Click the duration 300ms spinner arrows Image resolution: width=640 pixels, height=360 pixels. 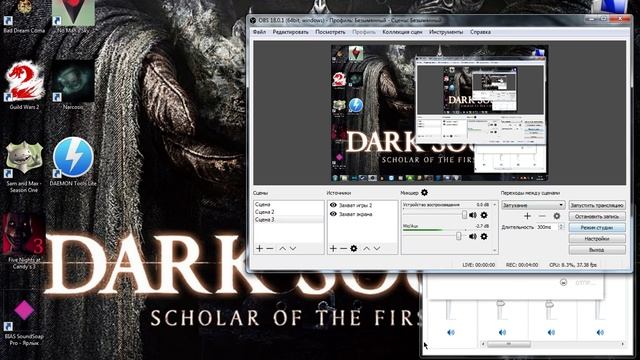tap(561, 227)
